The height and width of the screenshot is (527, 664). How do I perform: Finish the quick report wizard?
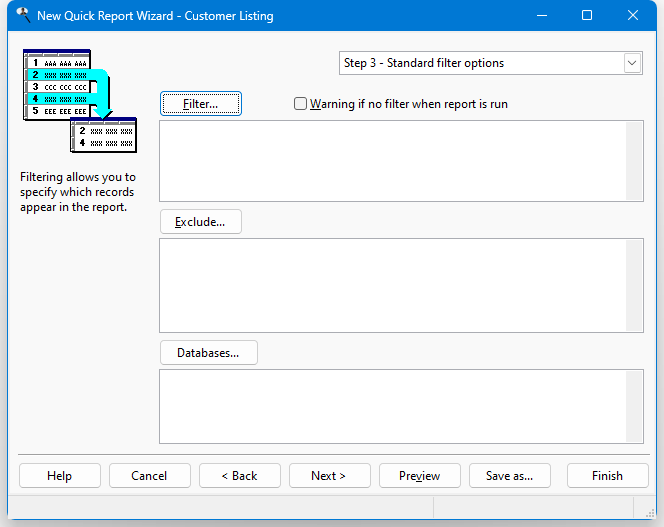point(608,476)
